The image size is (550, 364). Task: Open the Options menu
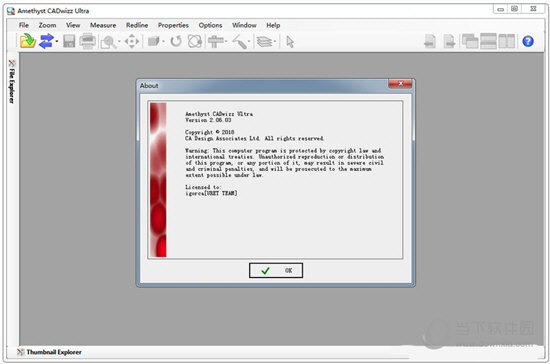pos(210,25)
